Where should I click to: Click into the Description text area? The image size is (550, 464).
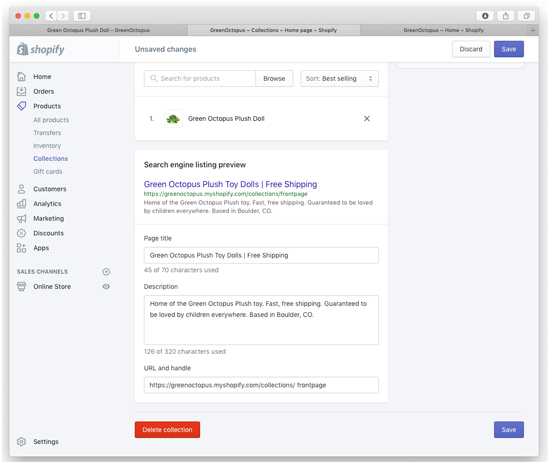point(261,320)
